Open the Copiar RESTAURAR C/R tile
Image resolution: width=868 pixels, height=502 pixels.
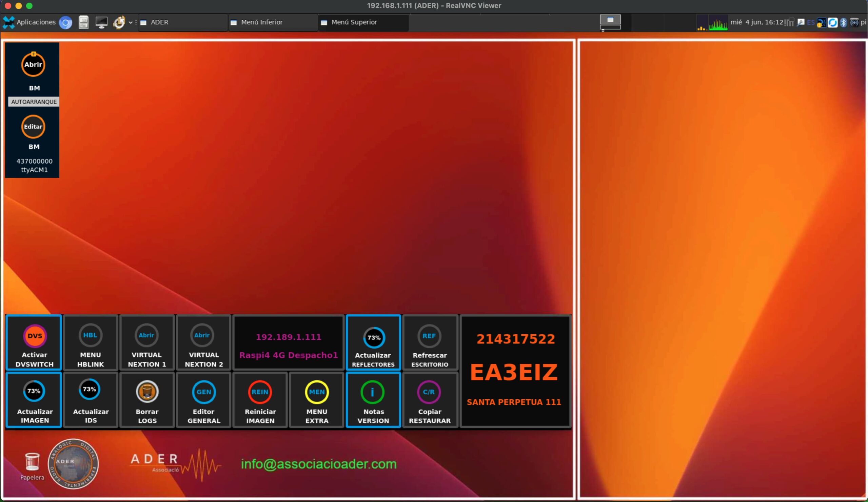[x=430, y=399]
